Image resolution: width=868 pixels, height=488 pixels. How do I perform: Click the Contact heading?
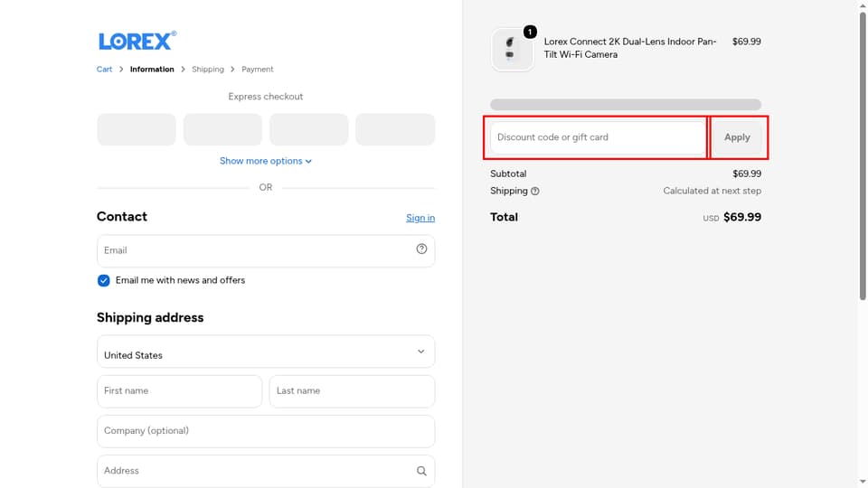point(122,216)
